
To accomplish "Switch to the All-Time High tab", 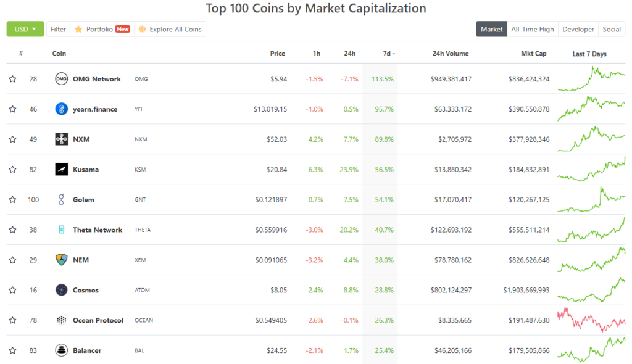I will click(533, 29).
